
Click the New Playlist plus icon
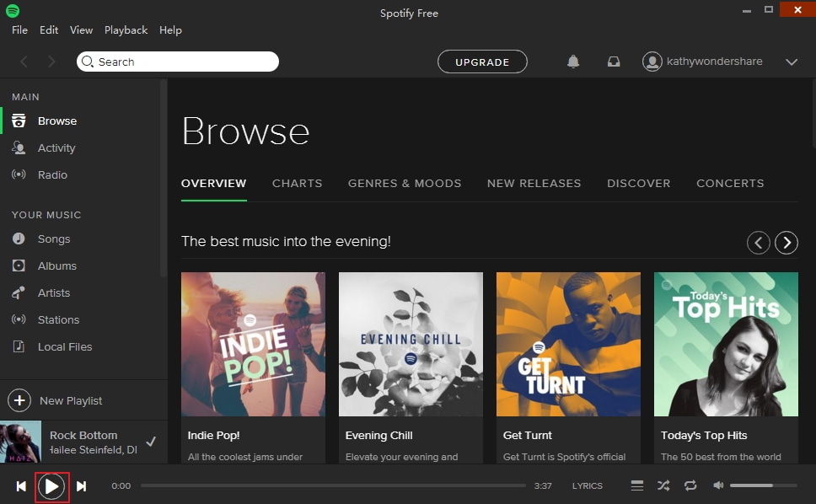(x=19, y=400)
